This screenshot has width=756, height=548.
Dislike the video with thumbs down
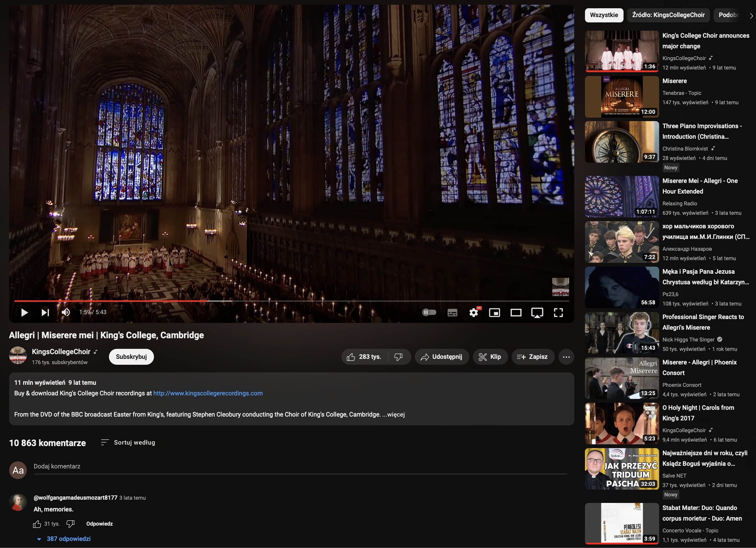pyautogui.click(x=399, y=356)
